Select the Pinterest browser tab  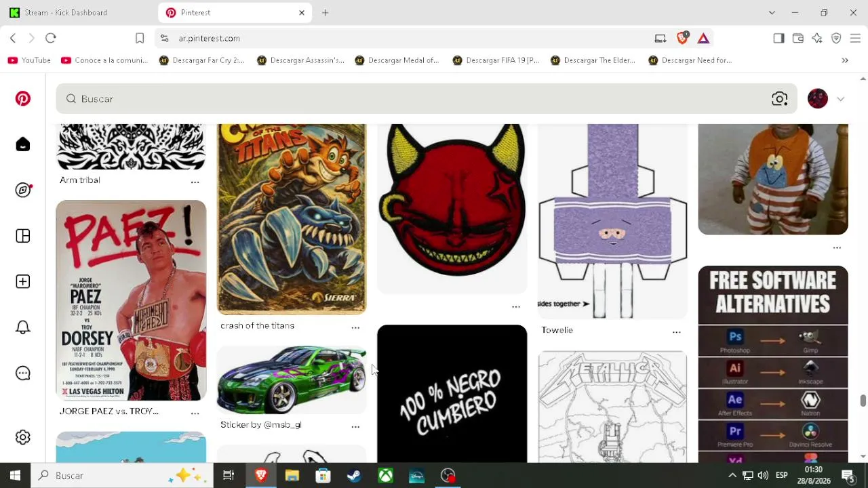[234, 13]
